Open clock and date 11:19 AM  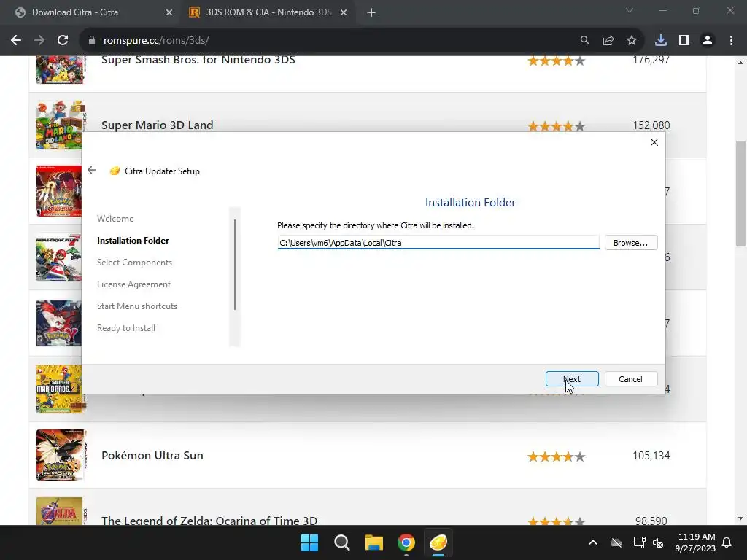coord(695,542)
